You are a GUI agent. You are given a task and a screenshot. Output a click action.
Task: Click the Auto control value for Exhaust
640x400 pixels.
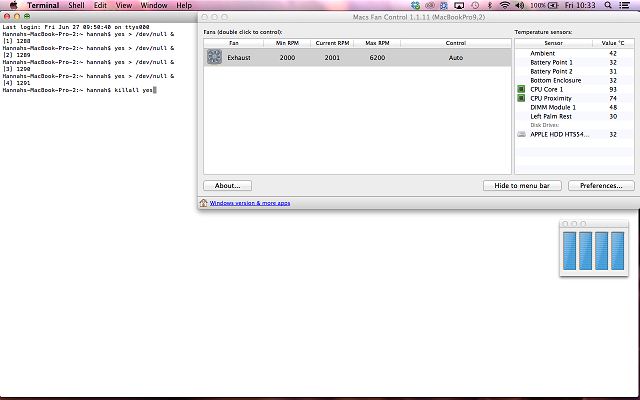(x=456, y=58)
